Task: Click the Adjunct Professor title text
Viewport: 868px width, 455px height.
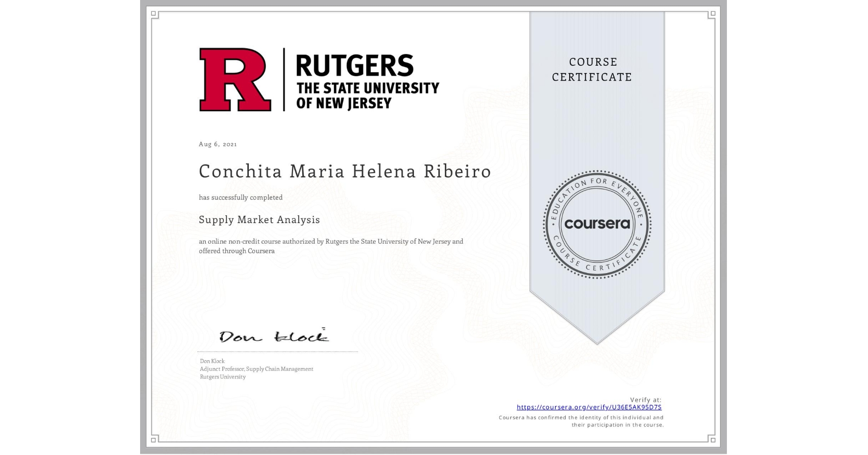Action: click(256, 368)
